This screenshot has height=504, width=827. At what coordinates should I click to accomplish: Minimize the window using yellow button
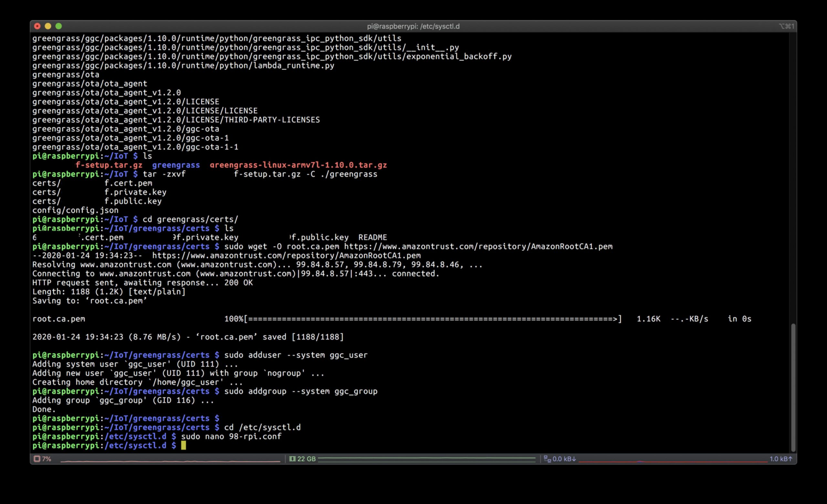[48, 26]
